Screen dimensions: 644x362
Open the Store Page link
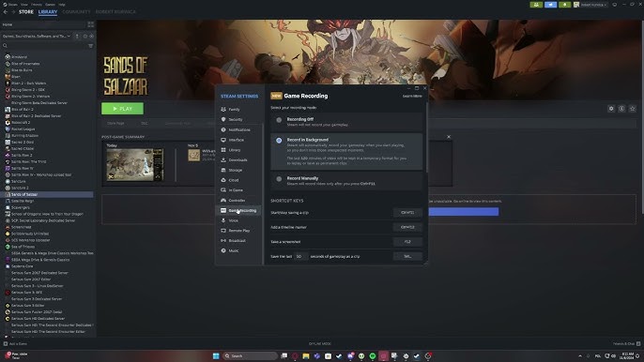115,123
